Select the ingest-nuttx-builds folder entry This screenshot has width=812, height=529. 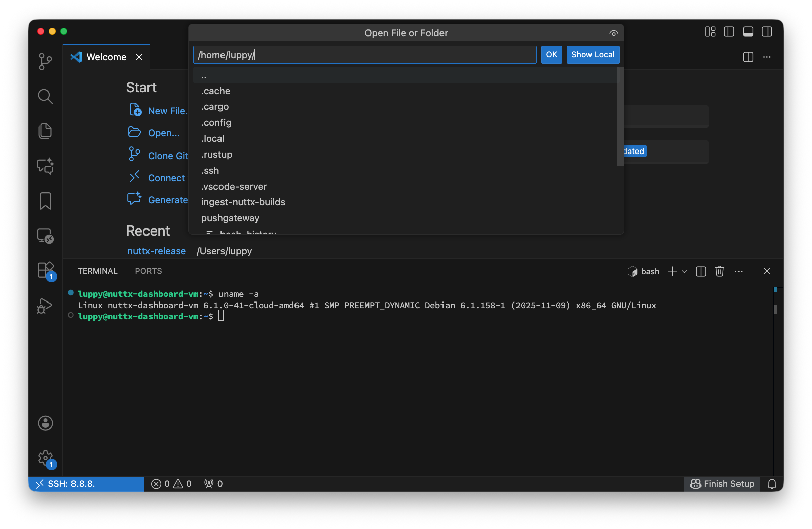[x=243, y=202]
